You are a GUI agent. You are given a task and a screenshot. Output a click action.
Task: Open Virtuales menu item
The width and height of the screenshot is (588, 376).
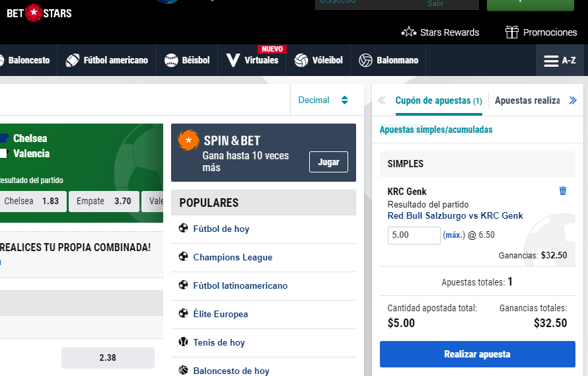[252, 60]
